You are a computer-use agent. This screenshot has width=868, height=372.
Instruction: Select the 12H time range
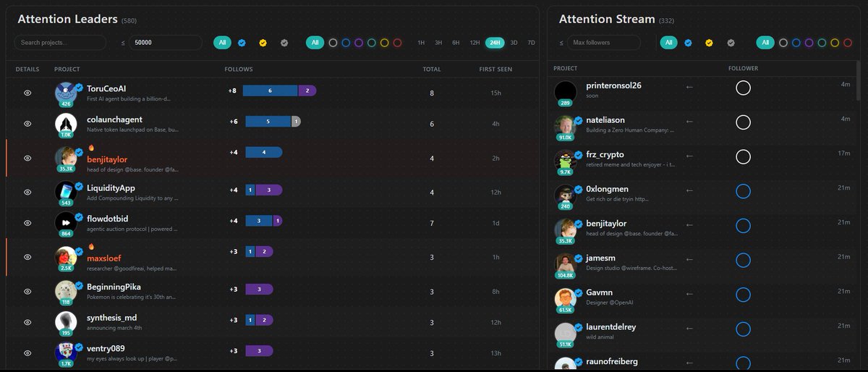pyautogui.click(x=475, y=43)
